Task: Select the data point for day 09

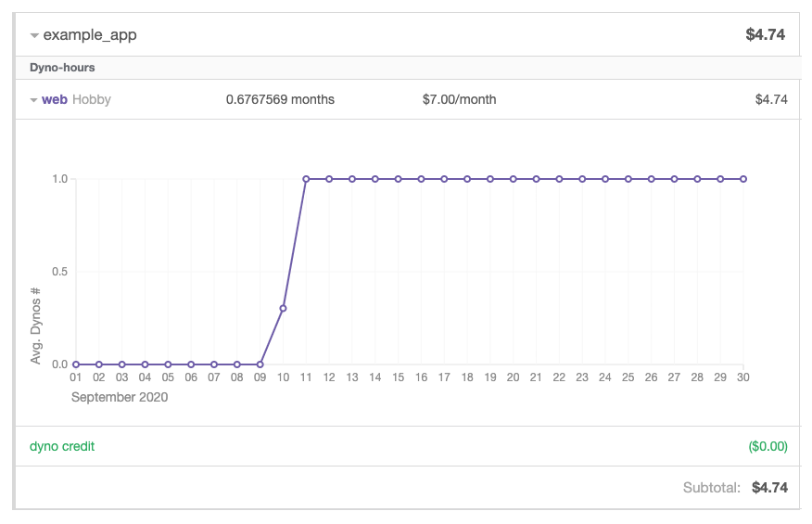Action: 260,364
